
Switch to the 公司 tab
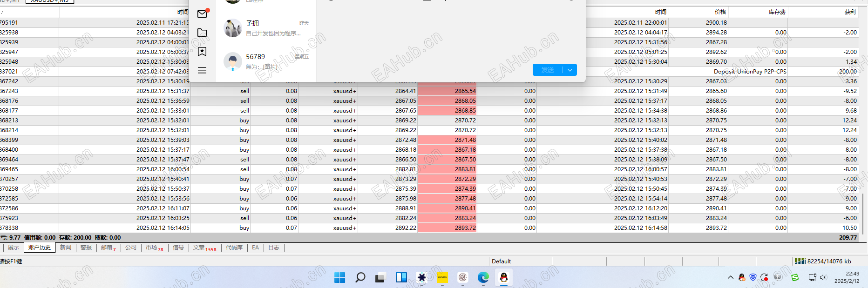131,248
